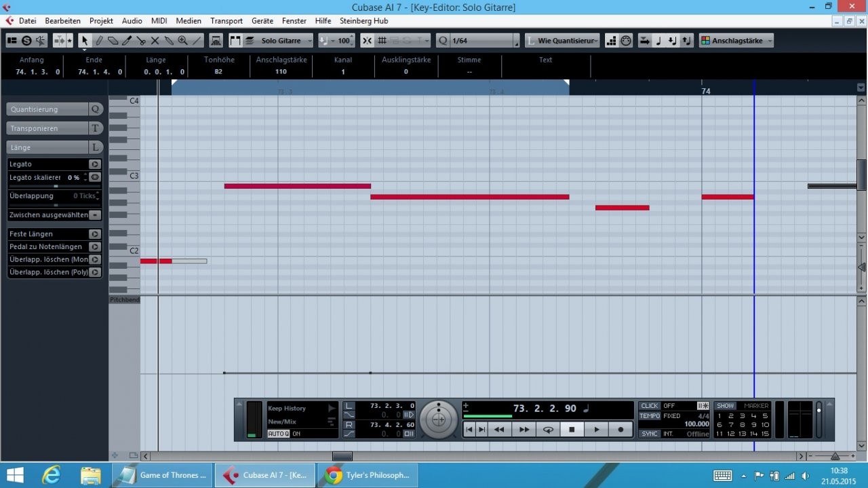The width and height of the screenshot is (868, 488).
Task: Adjust the Überlappung slider
Action: pyautogui.click(x=56, y=204)
